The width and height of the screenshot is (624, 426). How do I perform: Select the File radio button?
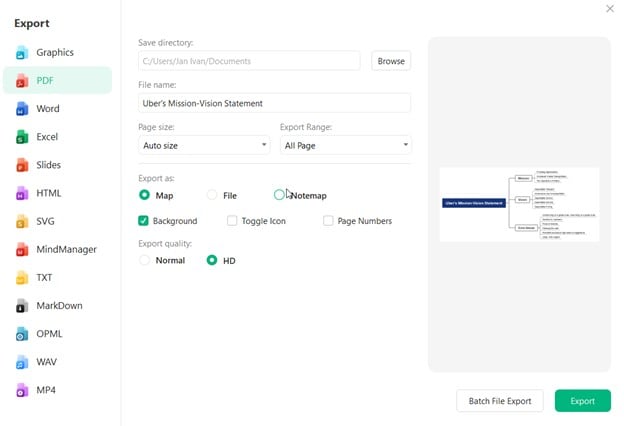coord(212,195)
